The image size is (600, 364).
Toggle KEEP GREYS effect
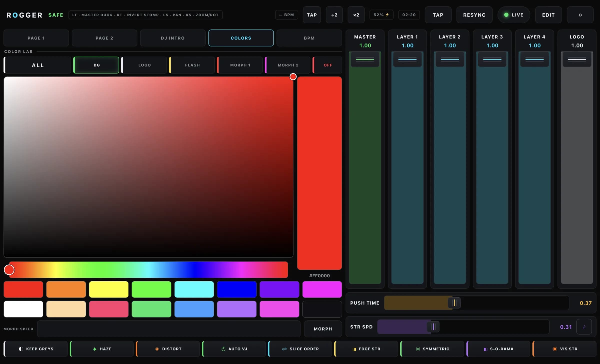click(x=36, y=349)
